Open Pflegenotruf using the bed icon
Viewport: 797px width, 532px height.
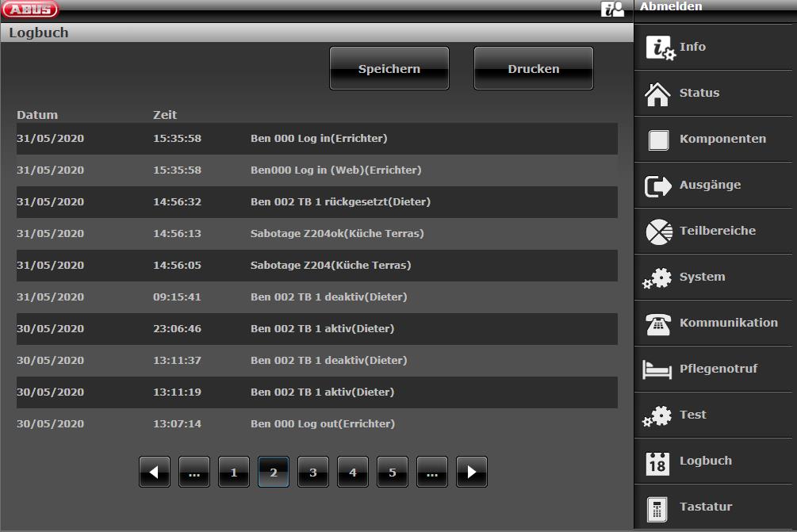[x=657, y=370]
